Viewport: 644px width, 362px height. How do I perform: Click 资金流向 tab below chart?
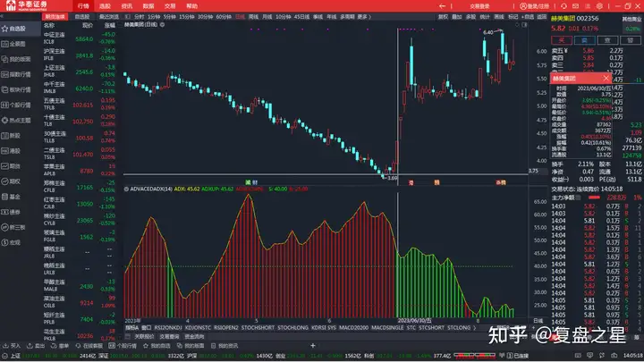click(x=194, y=337)
